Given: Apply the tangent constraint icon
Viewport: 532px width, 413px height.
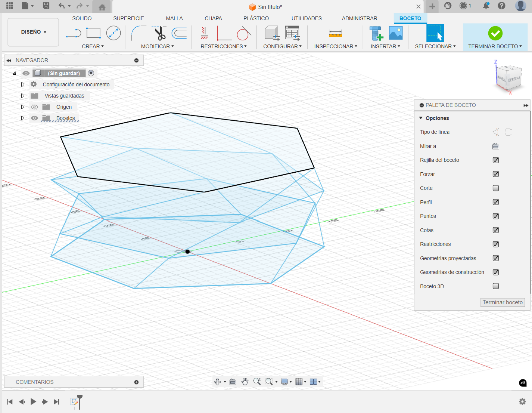Looking at the screenshot, I should [x=244, y=33].
